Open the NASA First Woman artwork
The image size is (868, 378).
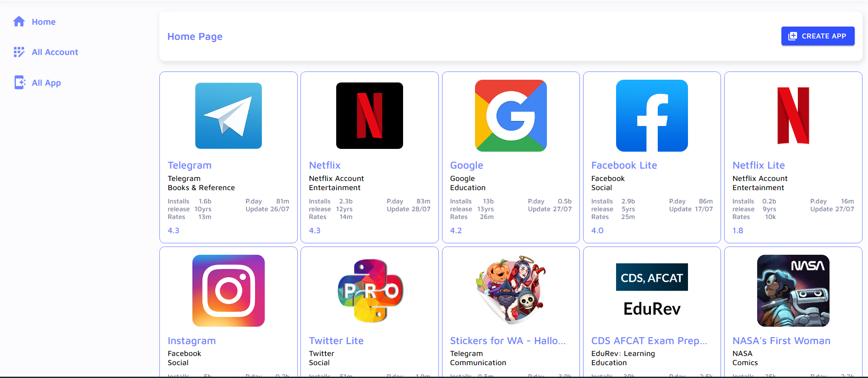click(793, 290)
